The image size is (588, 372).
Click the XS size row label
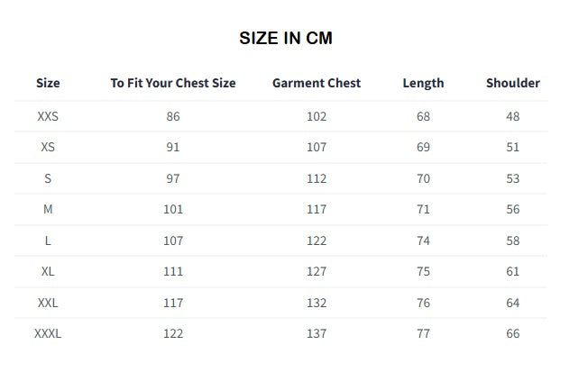click(x=48, y=147)
